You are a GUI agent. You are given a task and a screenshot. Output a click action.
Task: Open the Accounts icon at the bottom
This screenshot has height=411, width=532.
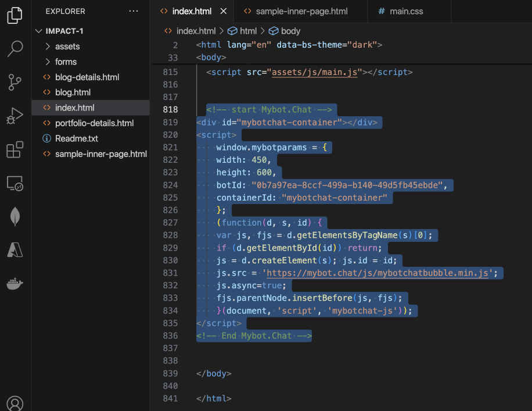tap(15, 403)
